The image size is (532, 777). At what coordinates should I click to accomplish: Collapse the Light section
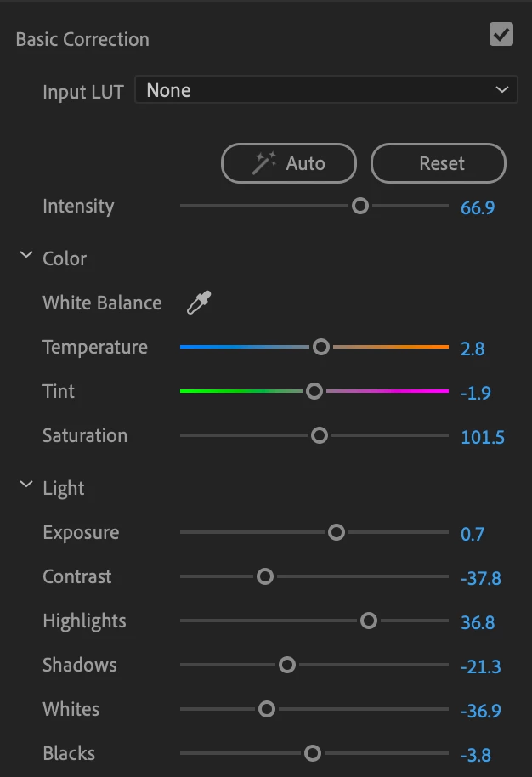26,486
